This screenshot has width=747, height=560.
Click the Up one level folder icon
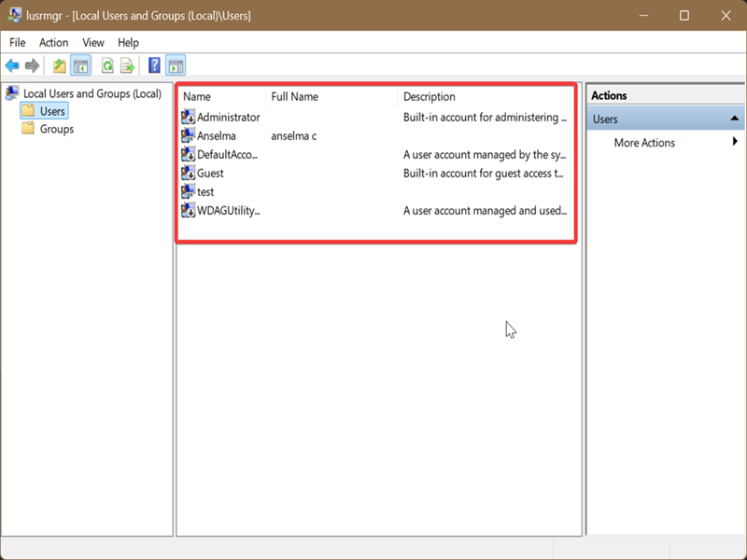tap(60, 65)
